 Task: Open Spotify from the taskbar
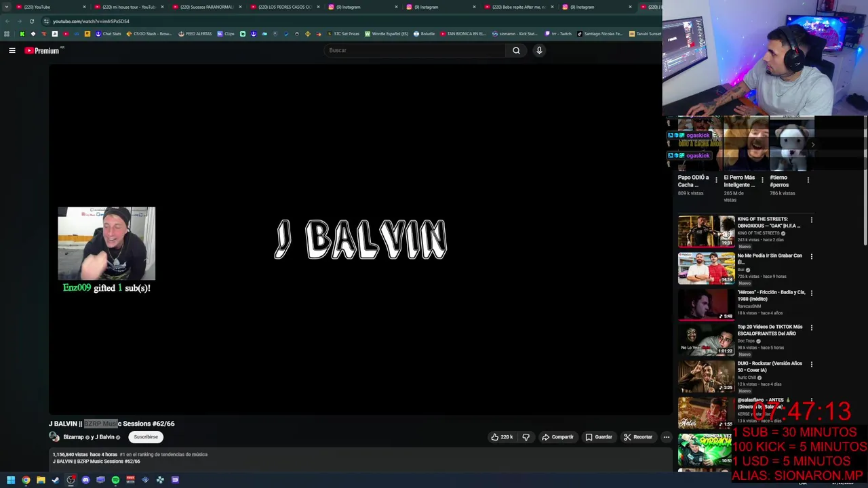click(x=115, y=480)
